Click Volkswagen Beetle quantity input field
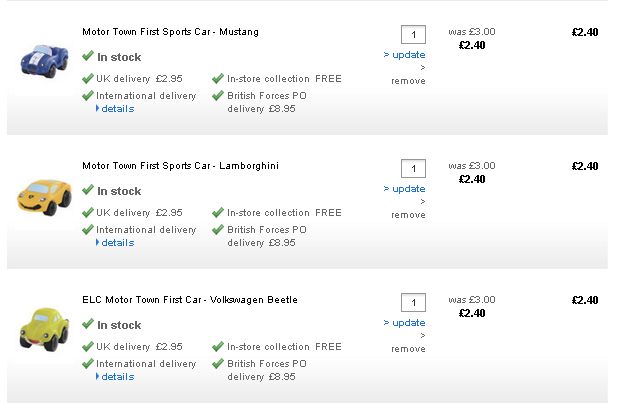Image resolution: width=621 pixels, height=404 pixels. (413, 302)
